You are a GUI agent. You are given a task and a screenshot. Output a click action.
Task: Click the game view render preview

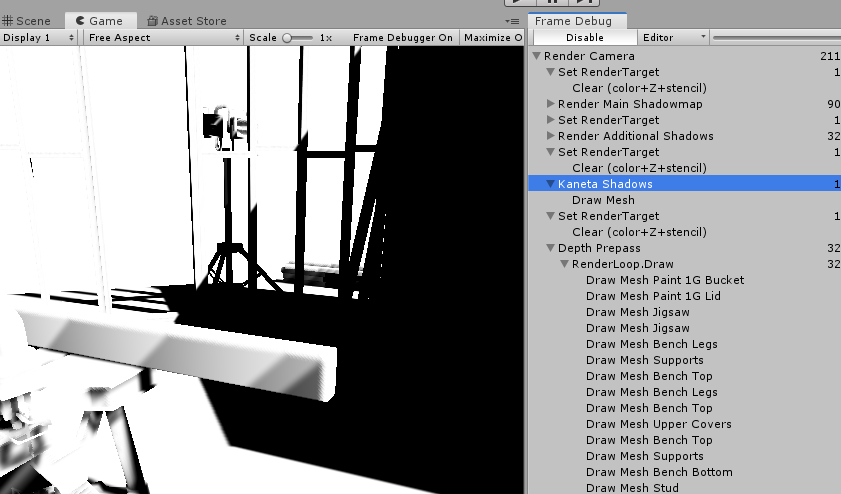pyautogui.click(x=262, y=270)
